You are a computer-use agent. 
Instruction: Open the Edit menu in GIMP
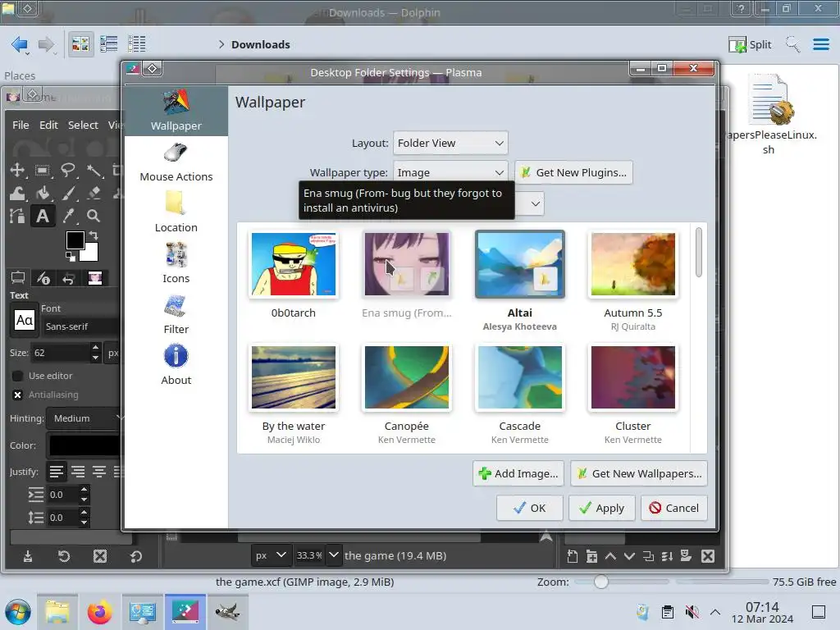48,125
